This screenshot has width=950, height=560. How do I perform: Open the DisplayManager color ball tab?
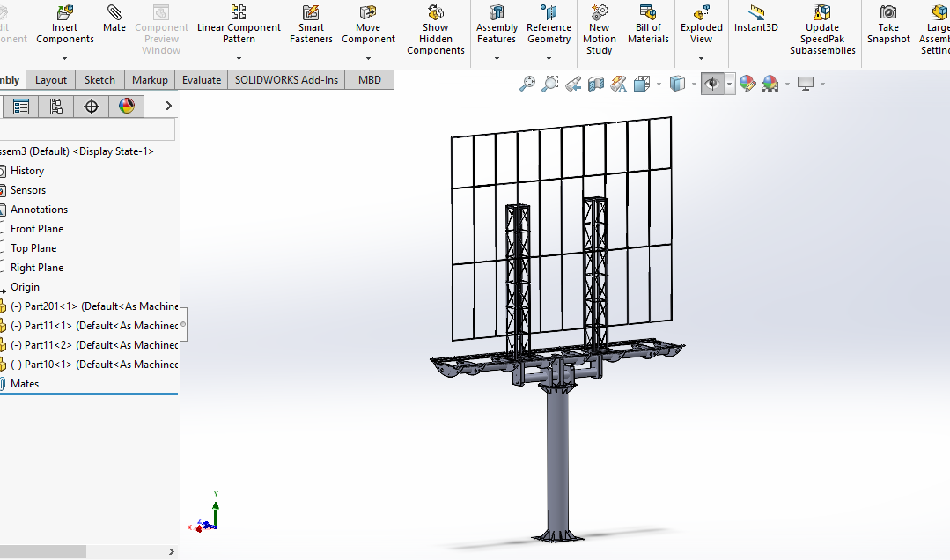coord(127,107)
